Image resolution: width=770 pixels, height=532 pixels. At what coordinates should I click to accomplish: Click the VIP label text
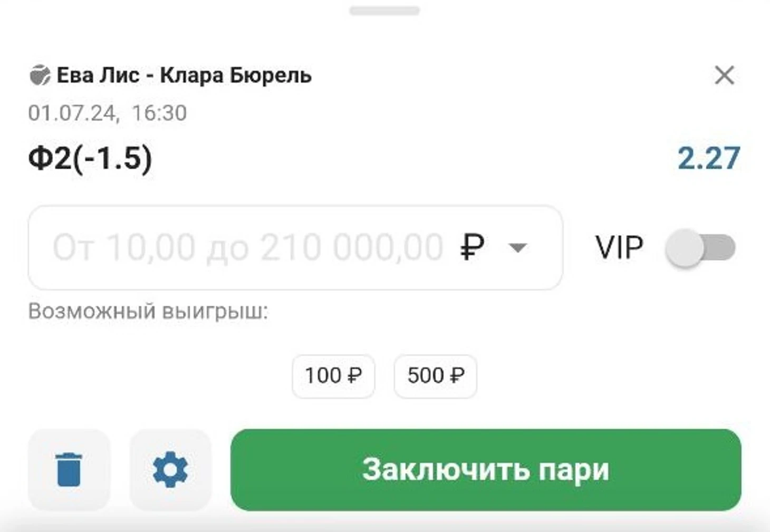click(619, 247)
